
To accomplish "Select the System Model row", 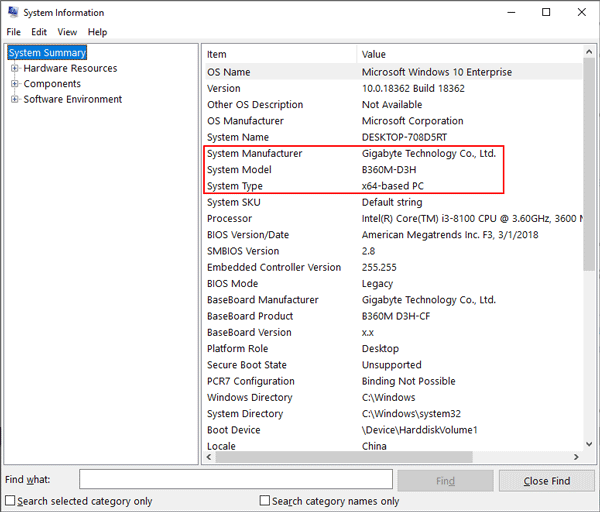I will pyautogui.click(x=393, y=170).
